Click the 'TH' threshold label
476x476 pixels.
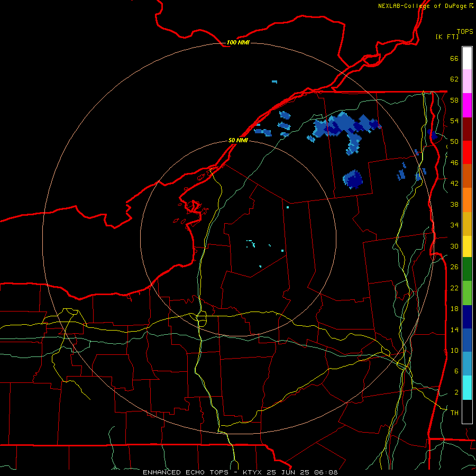[x=454, y=413]
